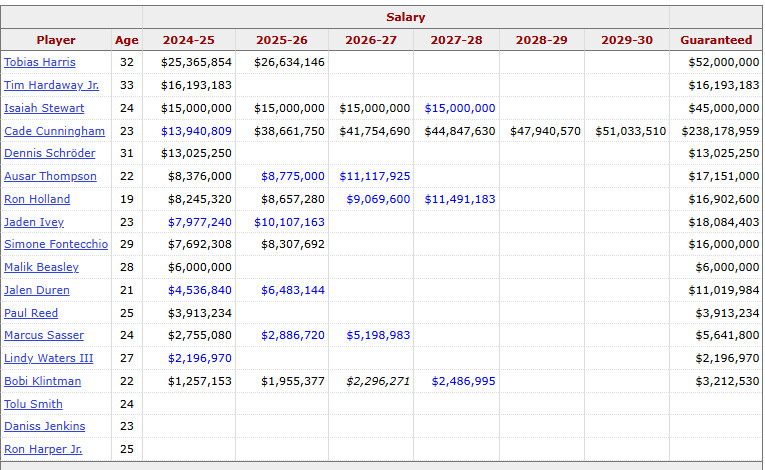Select the $41,754,690 salary cell
The image size is (765, 470).
pos(375,131)
